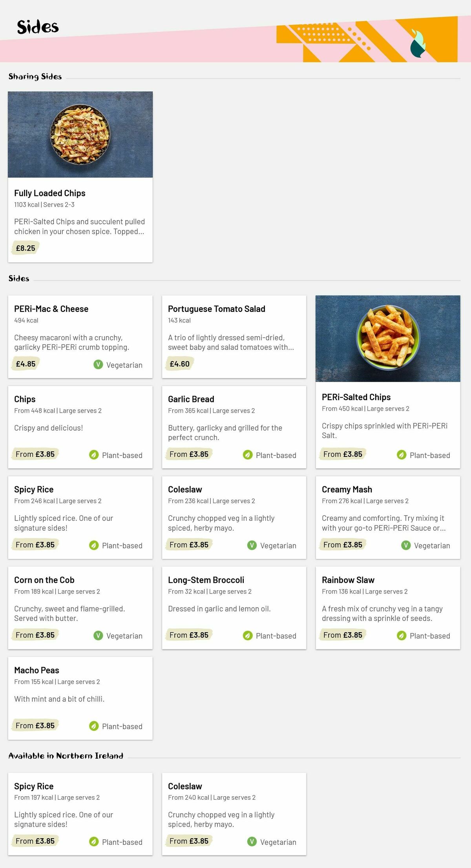The image size is (471, 868).
Task: Click plant-based leaf icon on PERi-Salted Chips
Action: 402,455
